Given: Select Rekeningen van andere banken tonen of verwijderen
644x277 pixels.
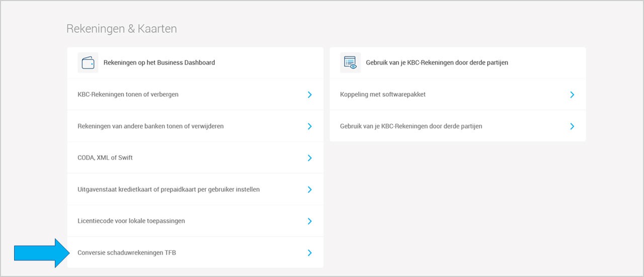Looking at the screenshot, I should click(x=195, y=126).
